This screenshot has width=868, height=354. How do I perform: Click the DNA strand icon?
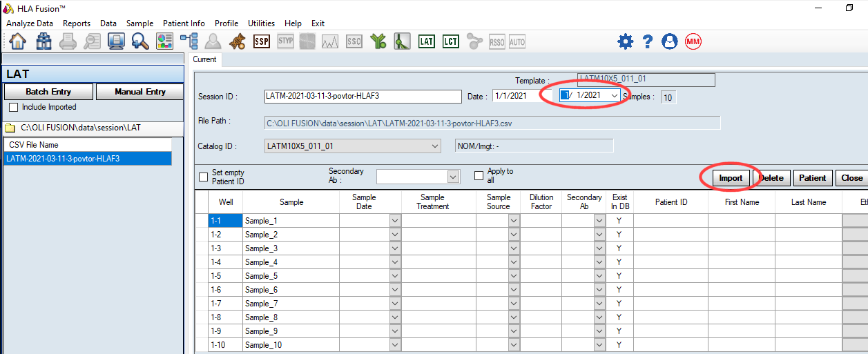(237, 42)
